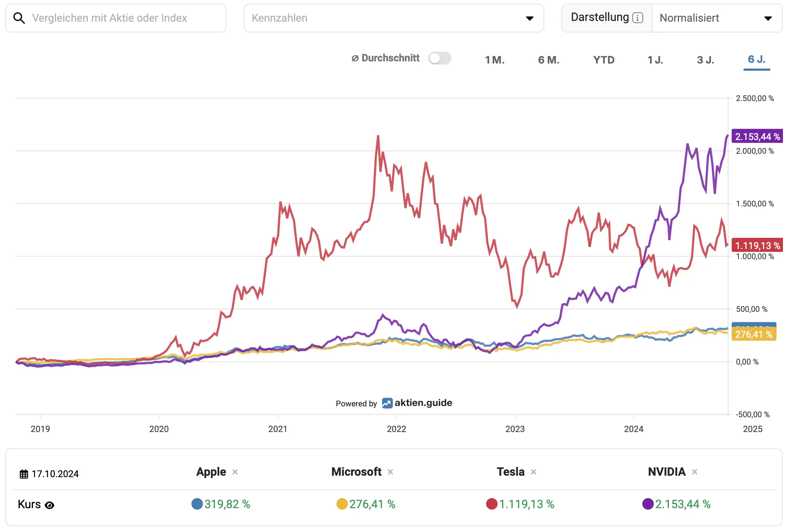Click the NVIDIA column heading
Viewport: 788px width, 532px height.
coord(667,472)
